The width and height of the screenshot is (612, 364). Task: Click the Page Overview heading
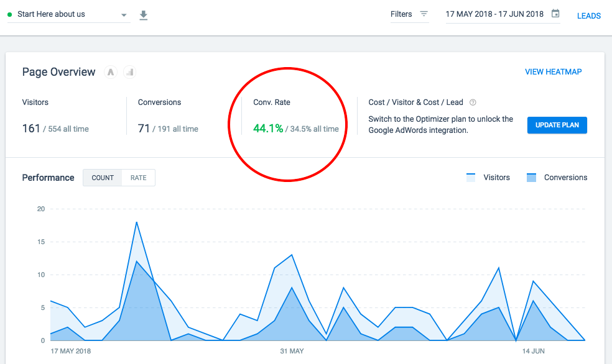(58, 72)
